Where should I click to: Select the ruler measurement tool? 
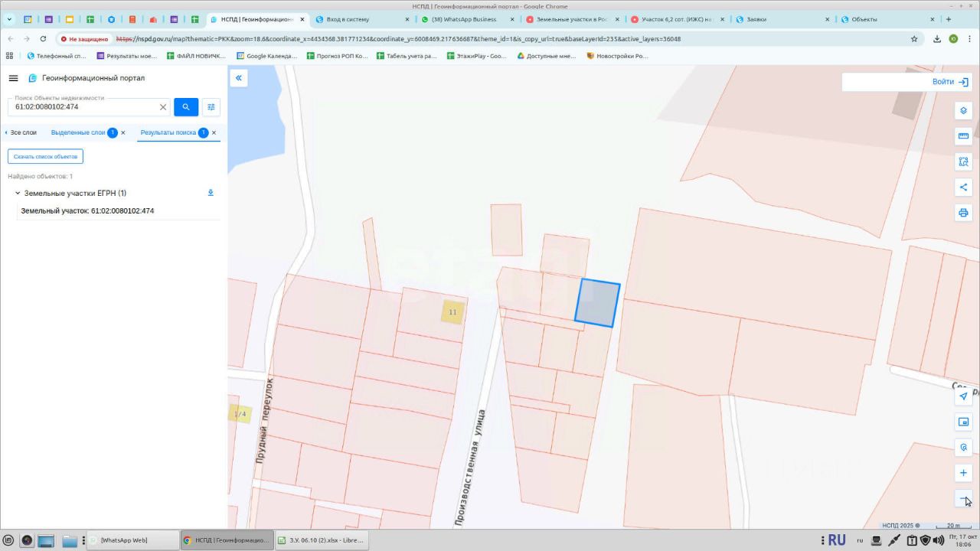[x=963, y=136]
